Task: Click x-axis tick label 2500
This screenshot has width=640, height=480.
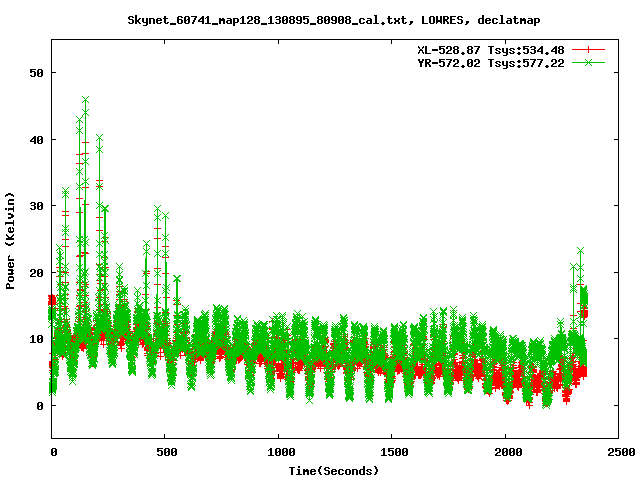Action: pos(621,452)
